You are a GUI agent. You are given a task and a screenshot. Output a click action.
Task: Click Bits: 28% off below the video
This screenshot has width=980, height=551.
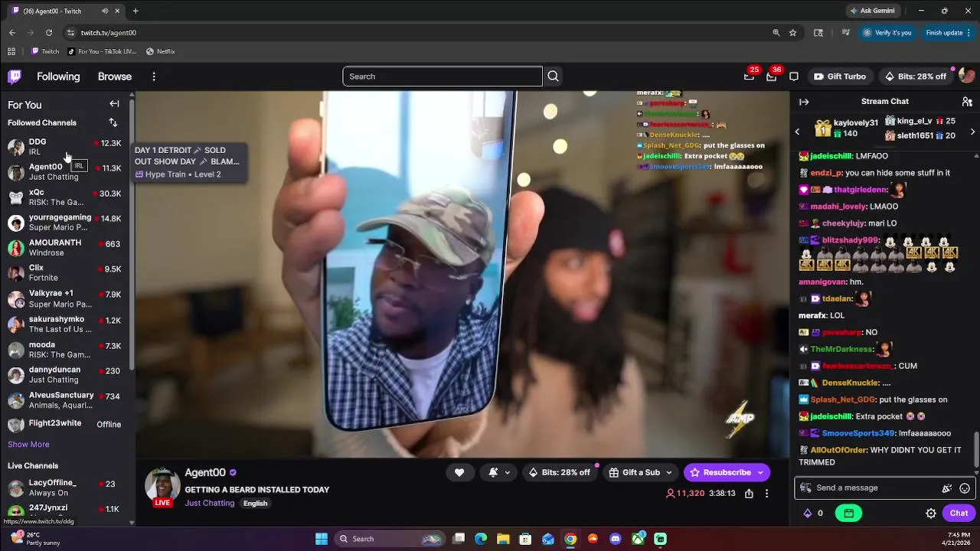click(x=560, y=472)
